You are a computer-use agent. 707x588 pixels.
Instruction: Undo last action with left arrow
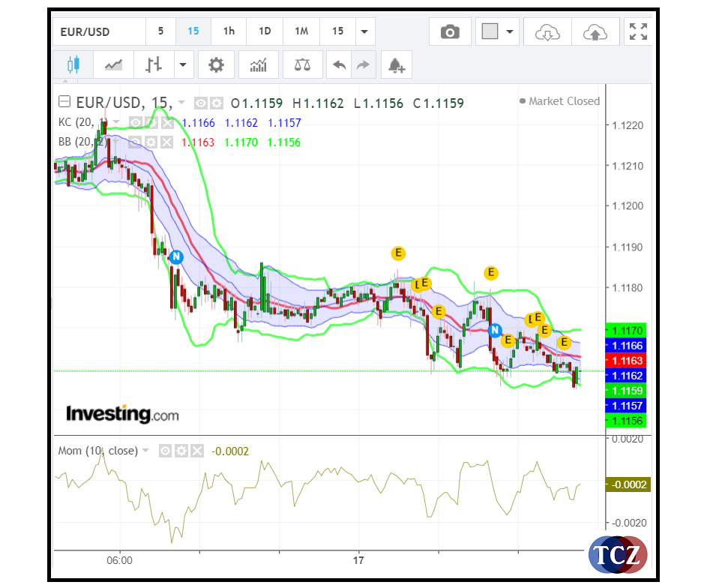pyautogui.click(x=340, y=64)
